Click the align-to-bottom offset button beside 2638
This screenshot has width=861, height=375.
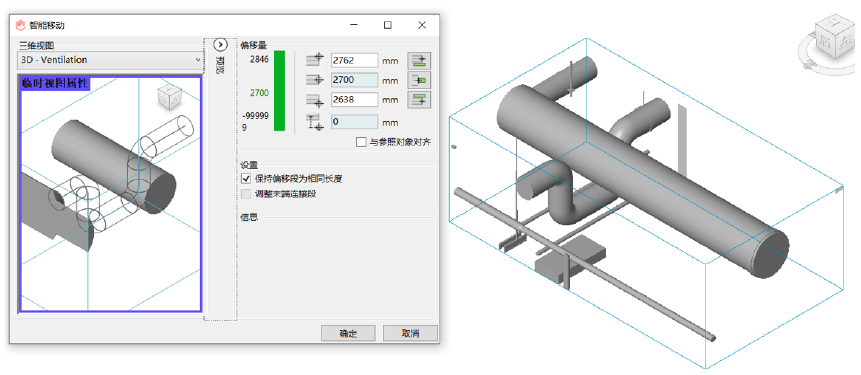pyautogui.click(x=419, y=99)
